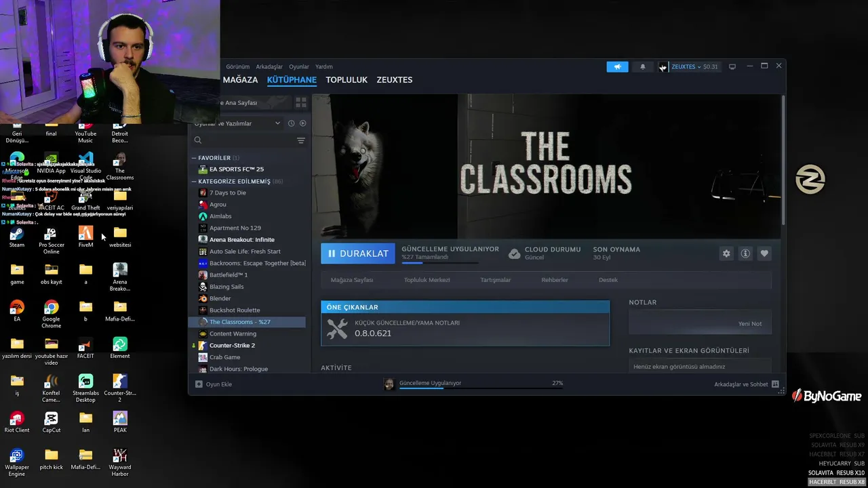Open the websitesi desktop folder
The width and height of the screenshot is (868, 488).
[120, 238]
